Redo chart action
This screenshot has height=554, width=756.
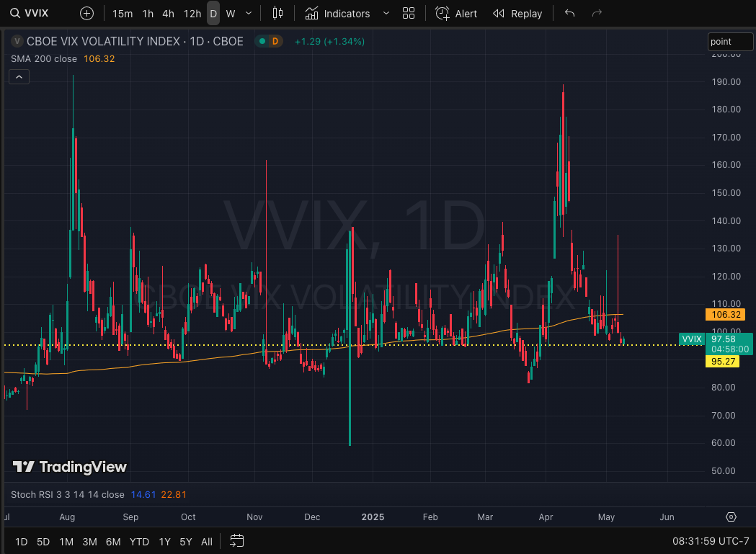[x=597, y=14]
